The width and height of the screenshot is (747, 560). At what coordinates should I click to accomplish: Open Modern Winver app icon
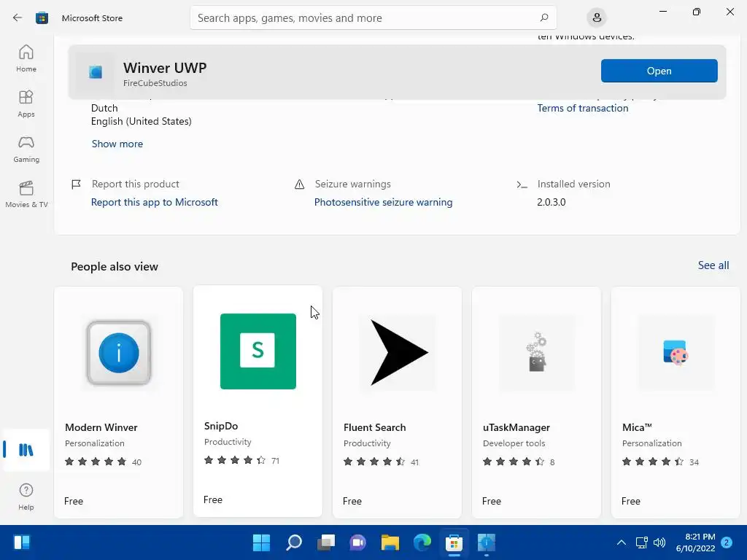point(119,353)
